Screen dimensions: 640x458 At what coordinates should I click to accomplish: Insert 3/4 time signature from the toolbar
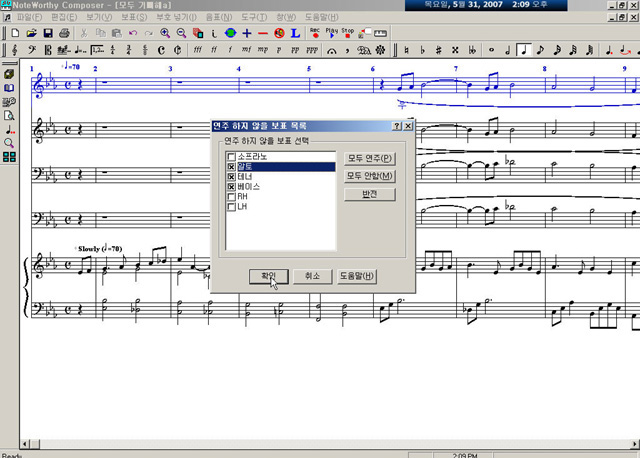pyautogui.click(x=129, y=50)
